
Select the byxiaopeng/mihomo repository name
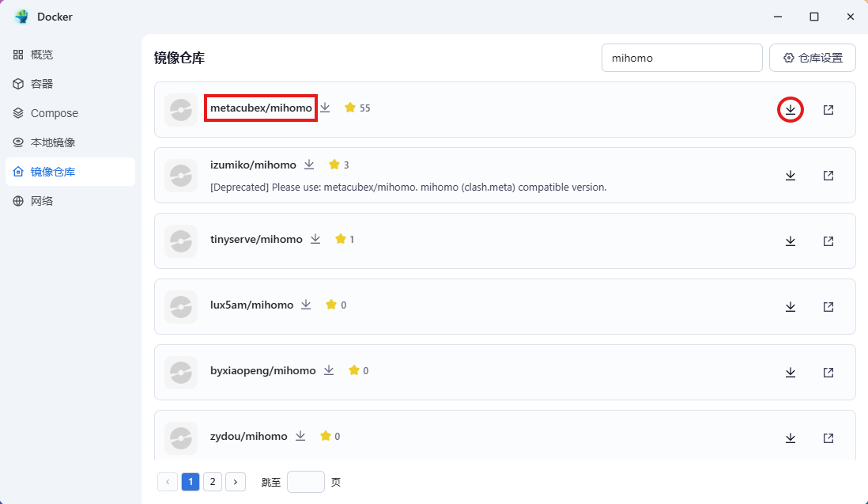tap(263, 370)
